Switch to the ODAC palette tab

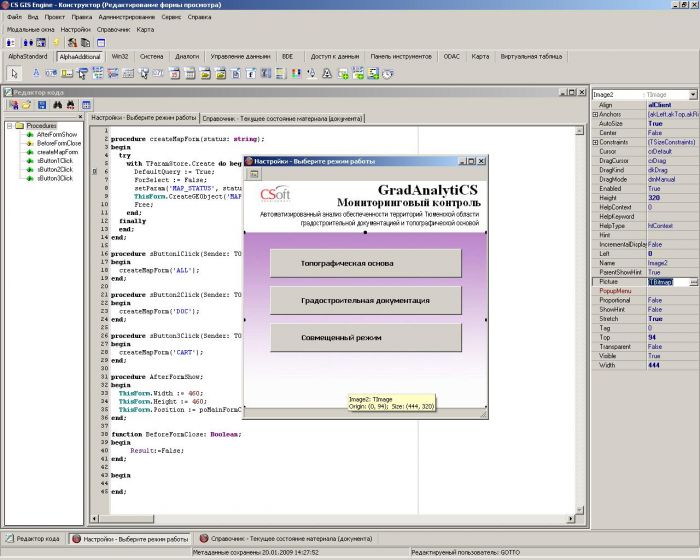pyautogui.click(x=451, y=56)
